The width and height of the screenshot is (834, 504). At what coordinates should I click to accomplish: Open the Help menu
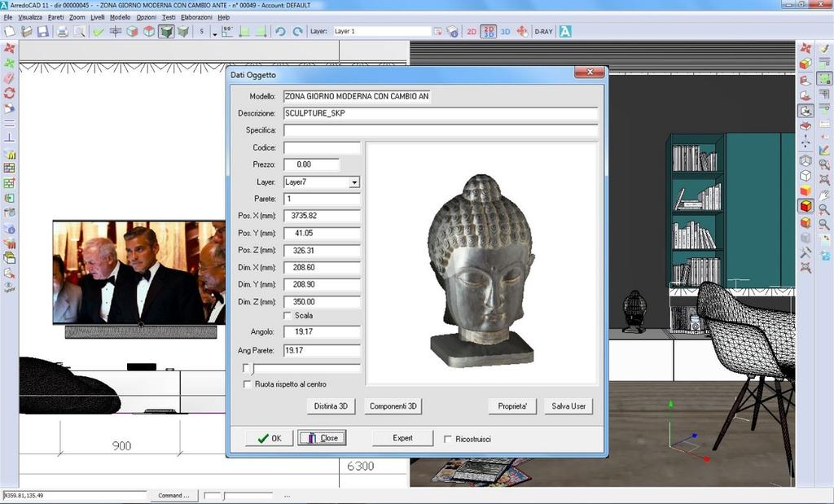(223, 17)
